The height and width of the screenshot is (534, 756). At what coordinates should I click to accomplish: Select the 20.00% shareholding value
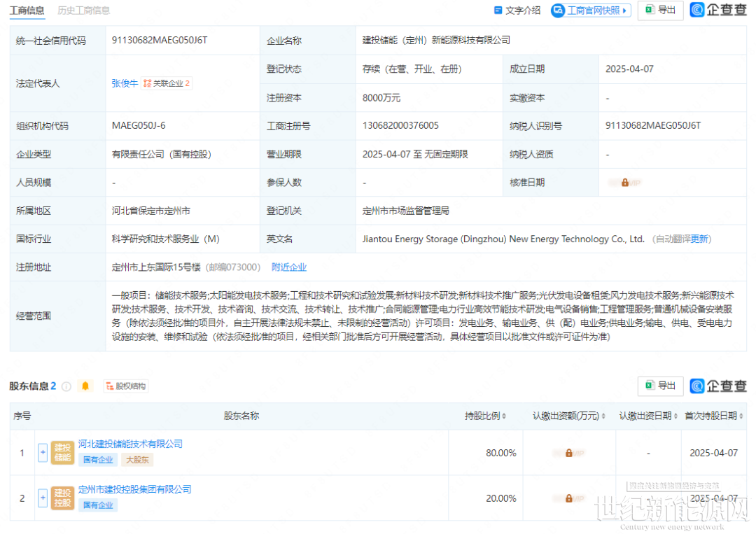(501, 498)
